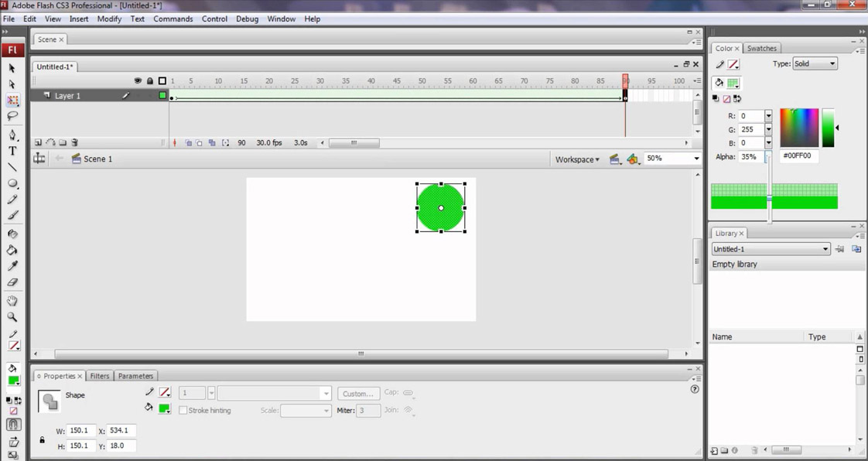Click the color spectrum picker box
Viewport: 868px width, 461px height.
click(x=799, y=128)
